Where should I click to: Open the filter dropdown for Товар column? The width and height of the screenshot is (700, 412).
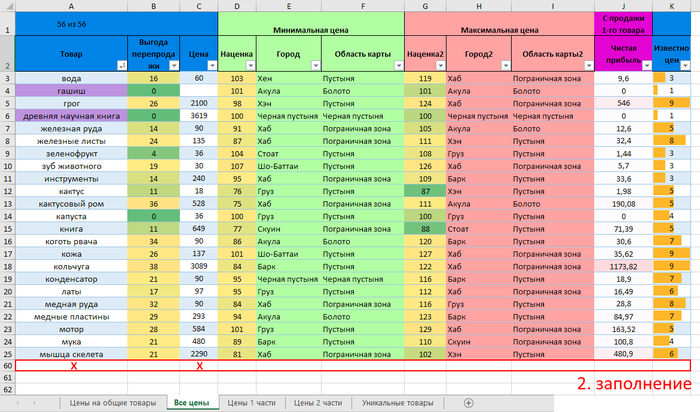coord(122,64)
